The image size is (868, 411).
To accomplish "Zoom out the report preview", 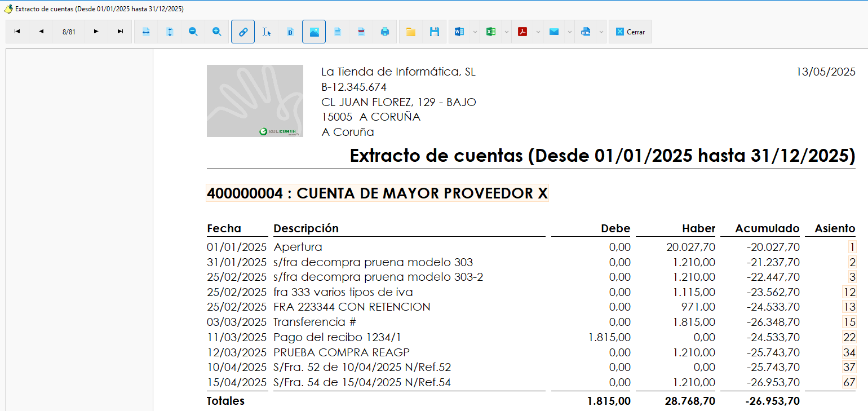I will tap(193, 32).
